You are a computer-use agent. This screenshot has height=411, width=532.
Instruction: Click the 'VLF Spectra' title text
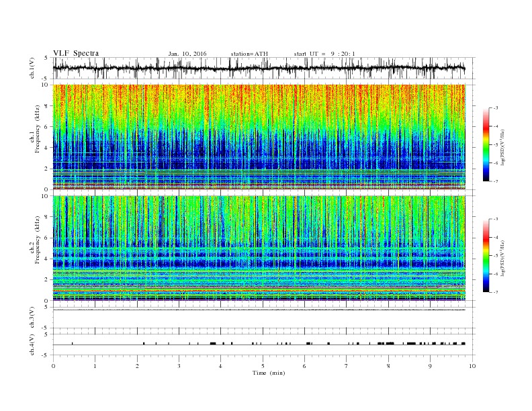click(76, 53)
